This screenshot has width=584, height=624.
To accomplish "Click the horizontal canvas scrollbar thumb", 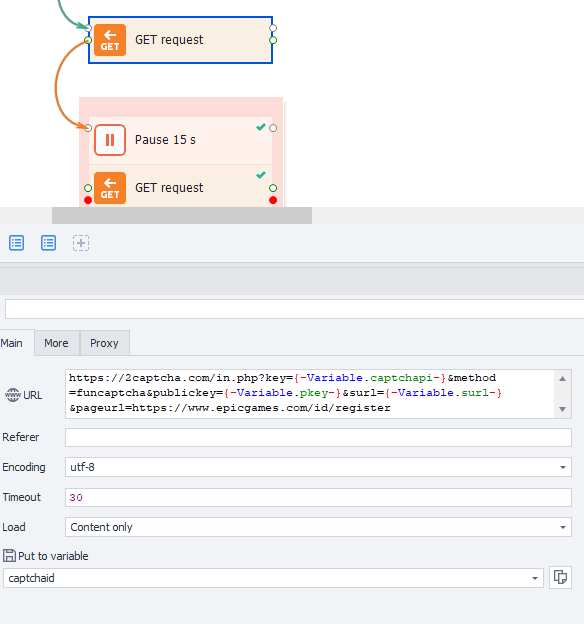I will click(182, 216).
